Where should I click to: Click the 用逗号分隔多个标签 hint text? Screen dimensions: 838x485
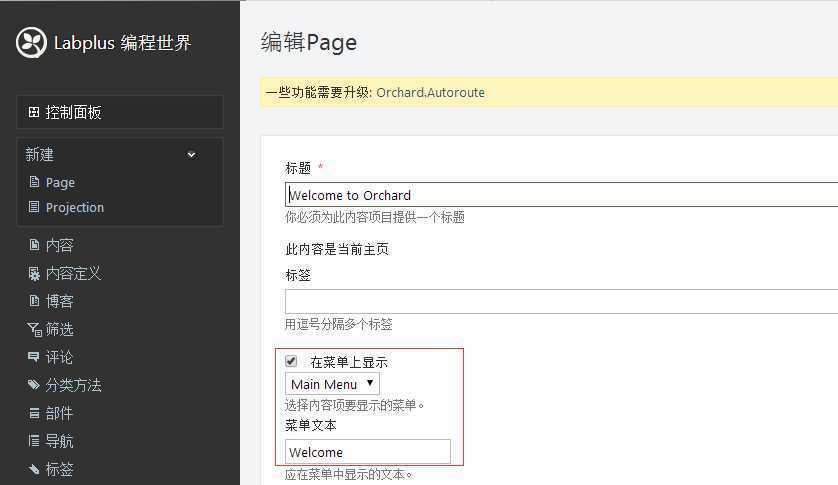[x=338, y=324]
